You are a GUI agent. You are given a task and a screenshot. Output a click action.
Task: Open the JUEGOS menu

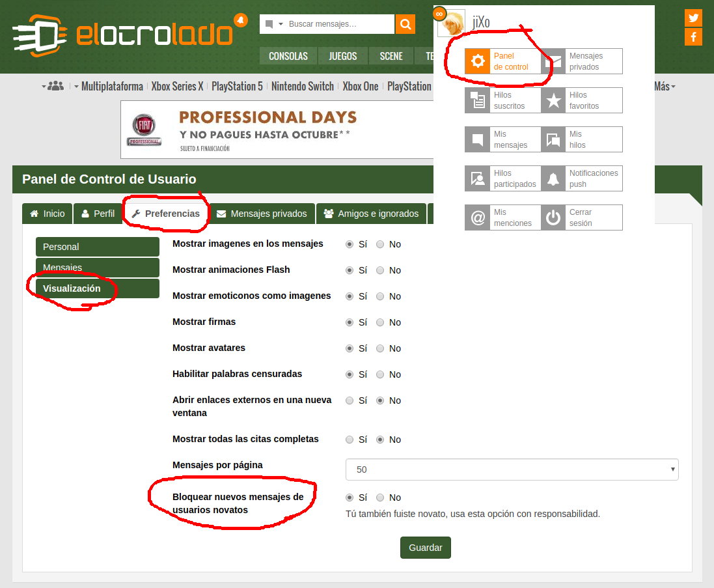tap(343, 56)
